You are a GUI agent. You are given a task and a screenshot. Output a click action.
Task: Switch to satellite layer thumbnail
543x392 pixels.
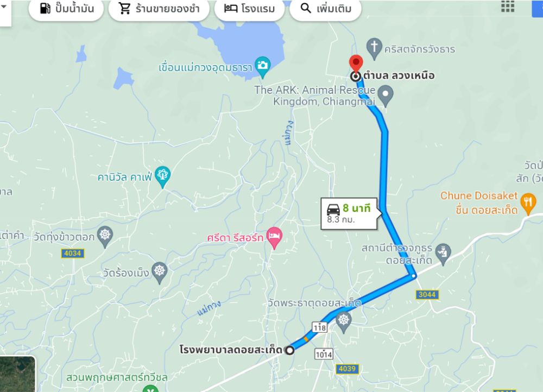point(17,374)
